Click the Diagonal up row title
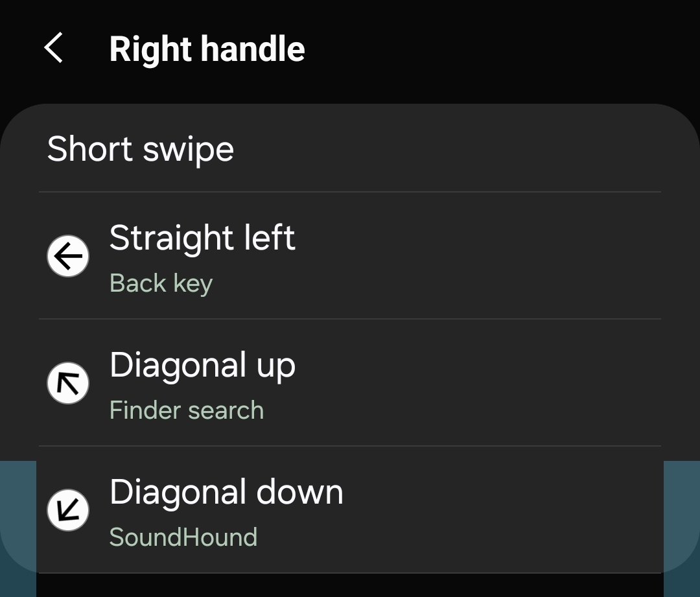 [x=203, y=365]
